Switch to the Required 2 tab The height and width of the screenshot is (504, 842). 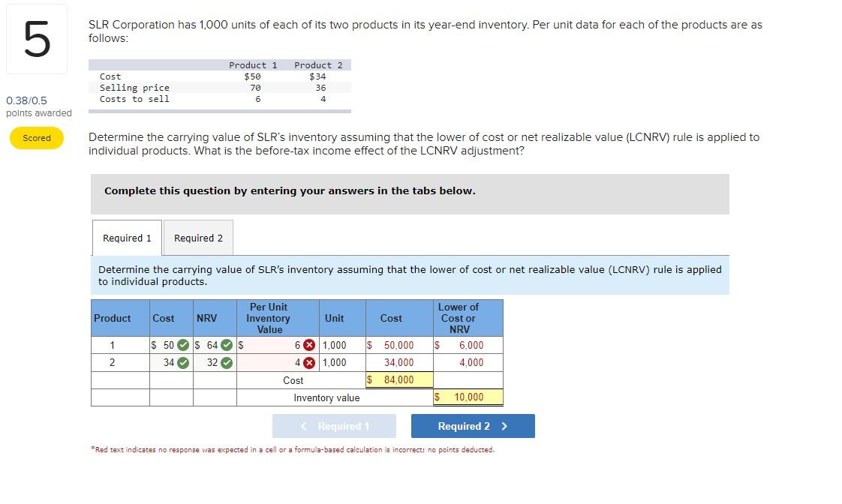(x=198, y=238)
